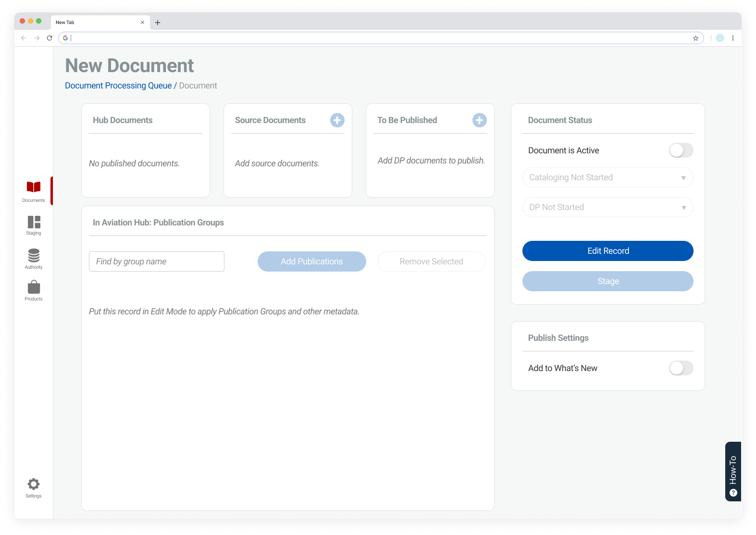Click 'In Aviation Hub: Publication Groups' heading
This screenshot has height=535, width=756.
(x=158, y=223)
